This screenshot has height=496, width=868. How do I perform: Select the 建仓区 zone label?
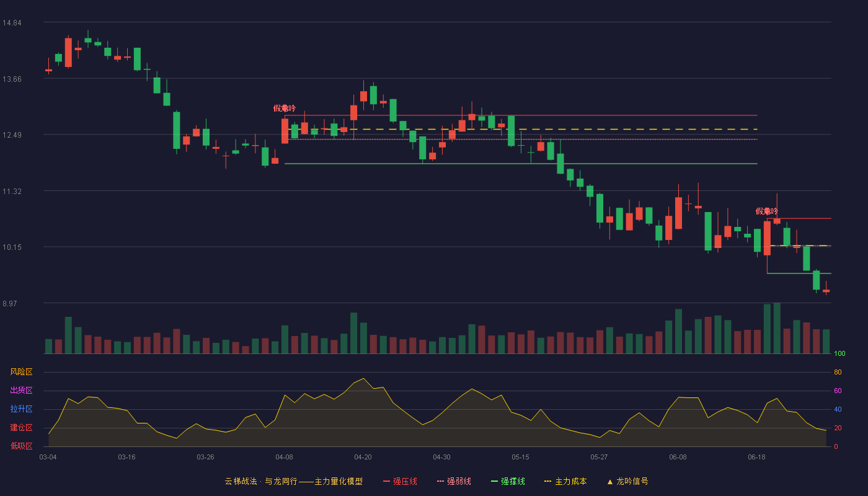pos(22,428)
